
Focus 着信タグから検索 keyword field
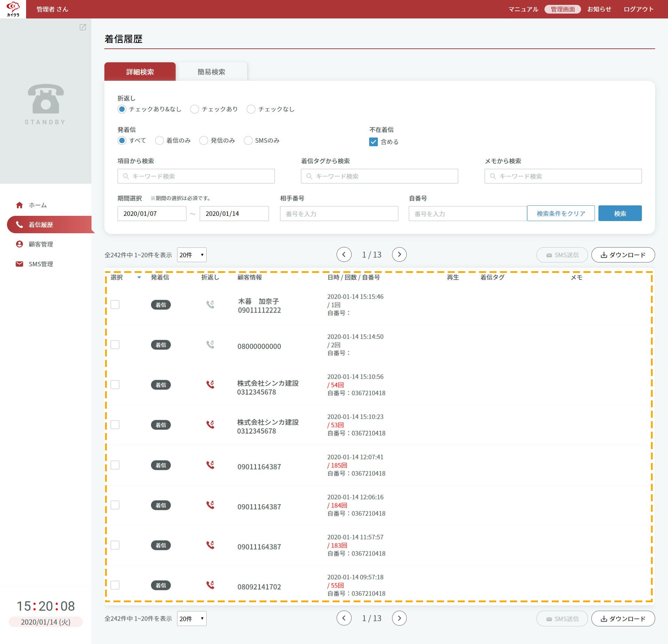coord(380,176)
